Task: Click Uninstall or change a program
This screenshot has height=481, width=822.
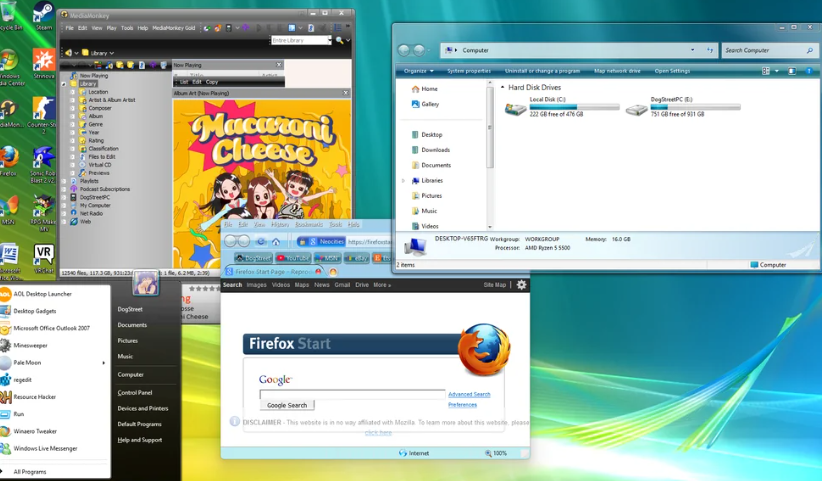Action: pos(542,71)
